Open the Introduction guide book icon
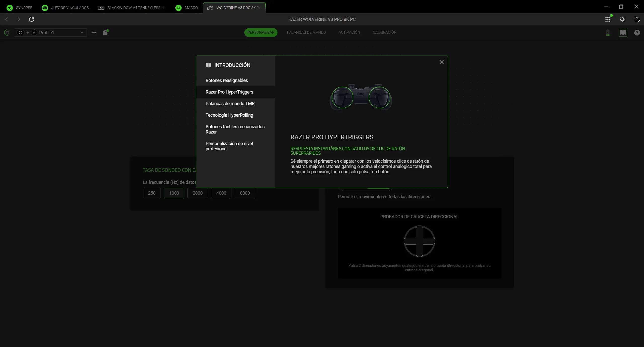644x347 pixels. pos(623,33)
